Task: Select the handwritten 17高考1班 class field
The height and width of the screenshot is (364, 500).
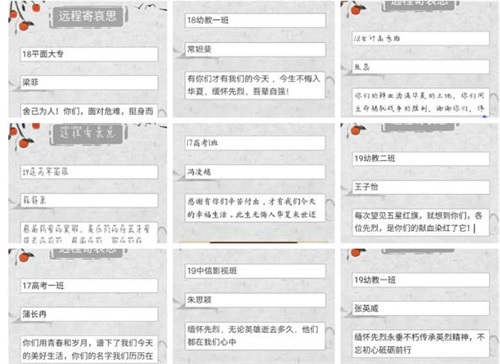Action: pyautogui.click(x=255, y=143)
